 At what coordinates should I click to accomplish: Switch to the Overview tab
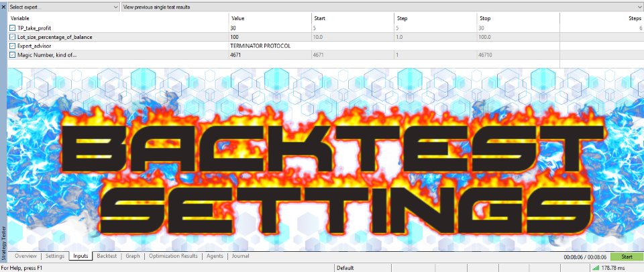(x=25, y=256)
